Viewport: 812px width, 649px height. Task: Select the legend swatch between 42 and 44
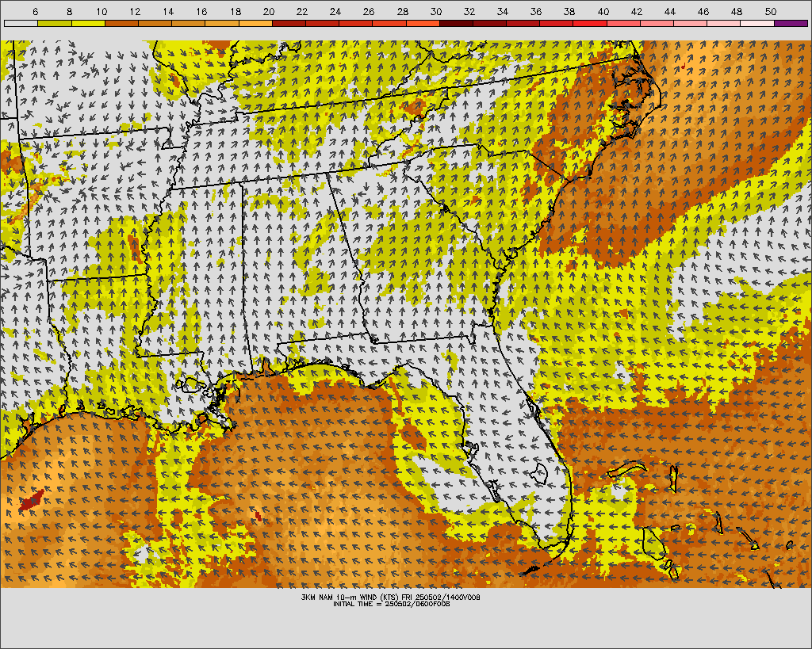[657, 23]
